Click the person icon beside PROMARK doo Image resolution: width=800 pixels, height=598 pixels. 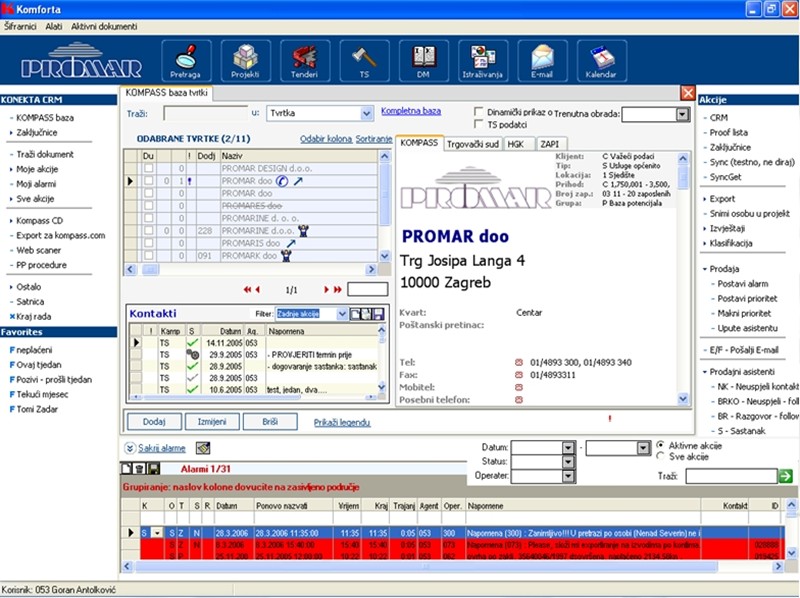[x=286, y=256]
